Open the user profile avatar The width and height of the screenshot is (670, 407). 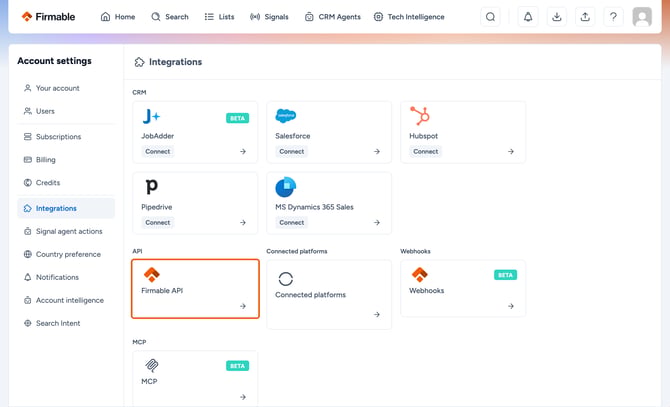tap(642, 17)
